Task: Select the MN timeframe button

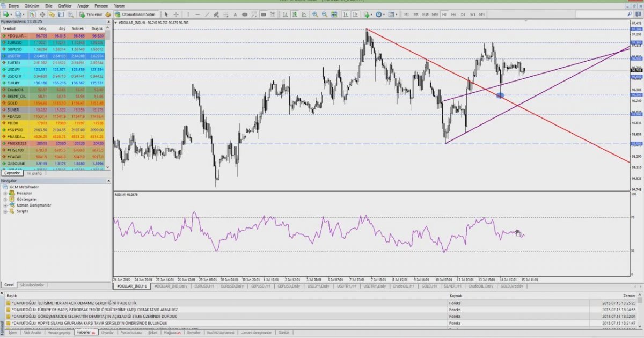Action: point(482,14)
